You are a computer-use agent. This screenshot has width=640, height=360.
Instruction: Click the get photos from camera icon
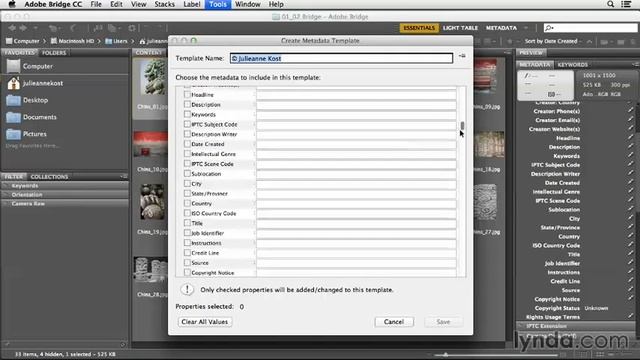click(98, 28)
